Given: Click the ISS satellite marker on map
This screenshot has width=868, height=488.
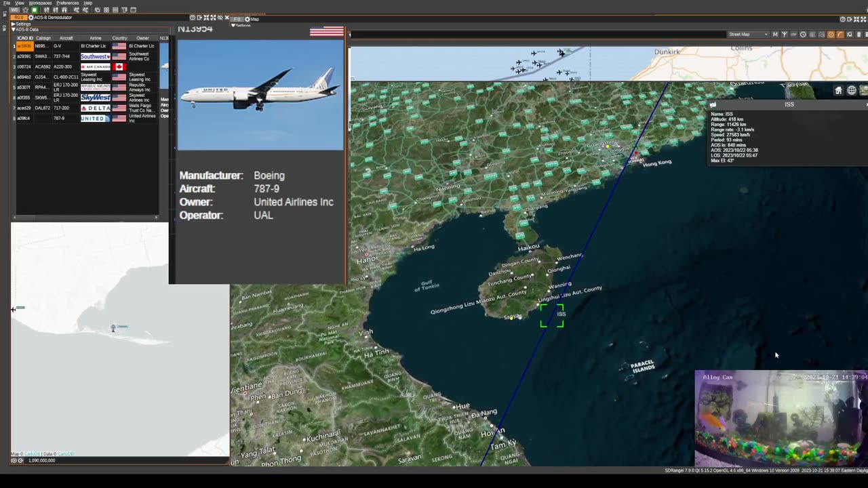Looking at the screenshot, I should (x=552, y=315).
